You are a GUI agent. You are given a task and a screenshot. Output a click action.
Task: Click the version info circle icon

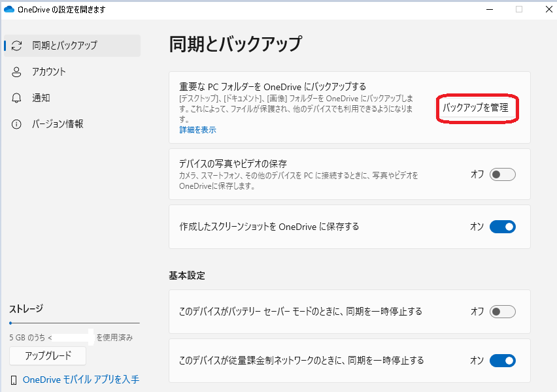tap(16, 124)
